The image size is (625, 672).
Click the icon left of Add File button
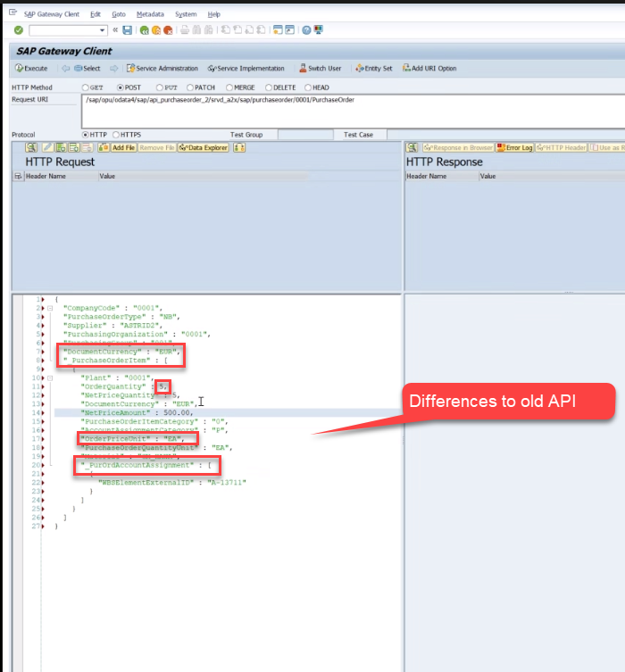103,147
